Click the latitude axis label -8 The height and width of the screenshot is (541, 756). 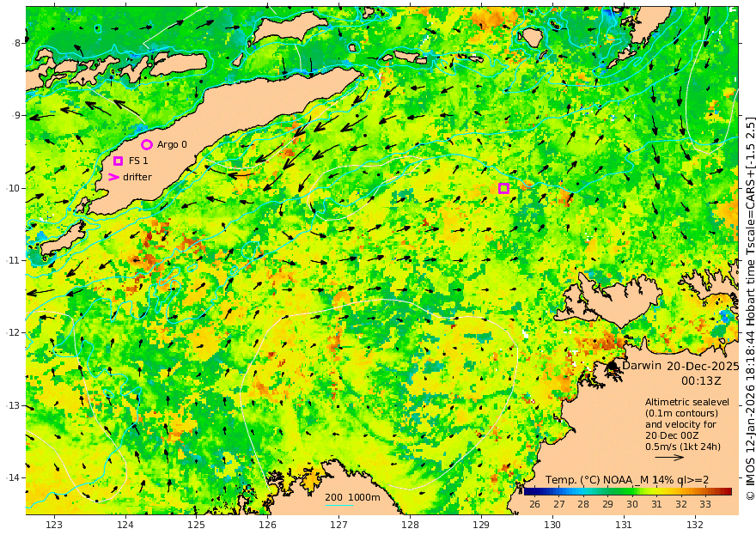click(17, 43)
